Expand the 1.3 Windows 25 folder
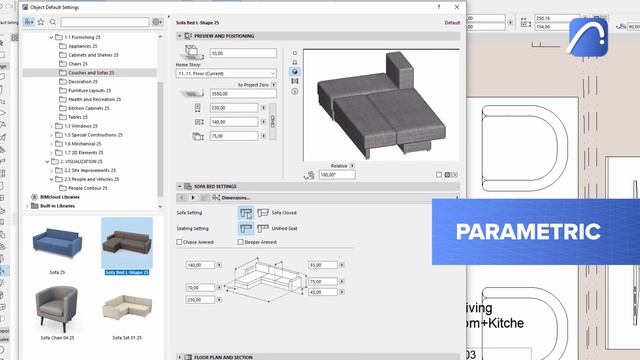640x360 pixels. (51, 126)
